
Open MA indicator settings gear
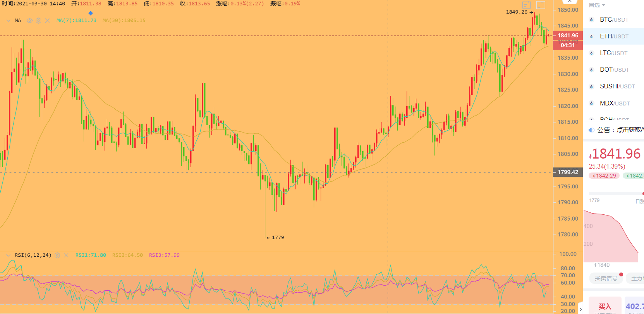[x=38, y=21]
